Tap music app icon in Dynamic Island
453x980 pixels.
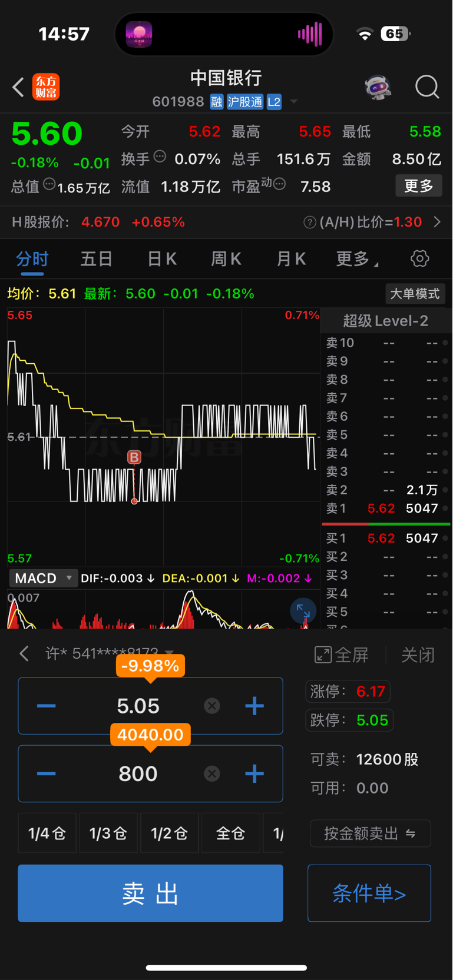pyautogui.click(x=139, y=34)
